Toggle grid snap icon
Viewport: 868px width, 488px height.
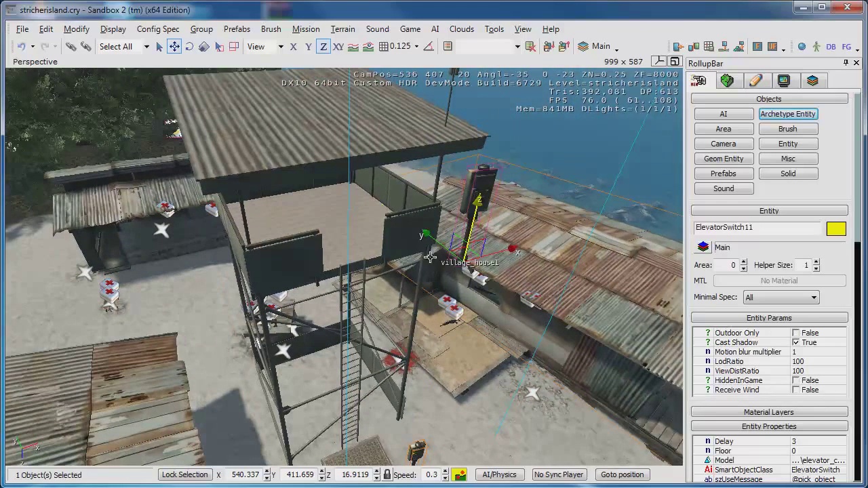pyautogui.click(x=383, y=46)
